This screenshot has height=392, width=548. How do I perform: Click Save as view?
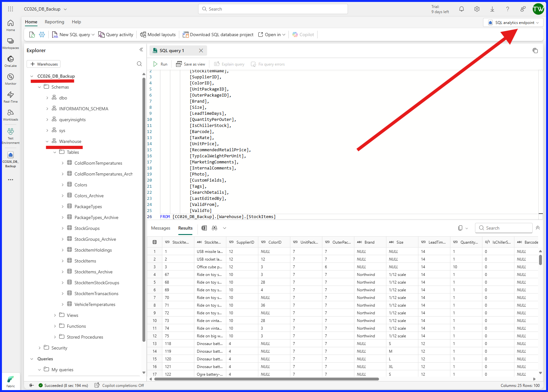pos(190,64)
